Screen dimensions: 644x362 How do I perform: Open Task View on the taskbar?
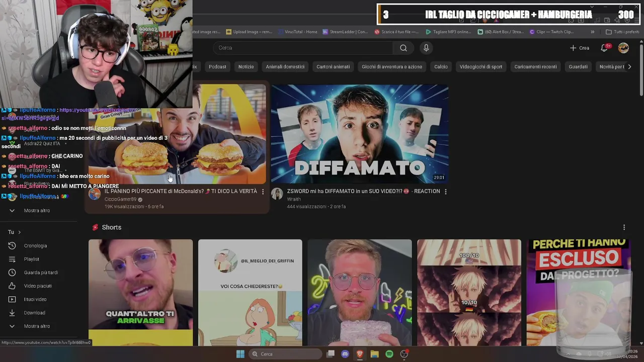(331, 354)
